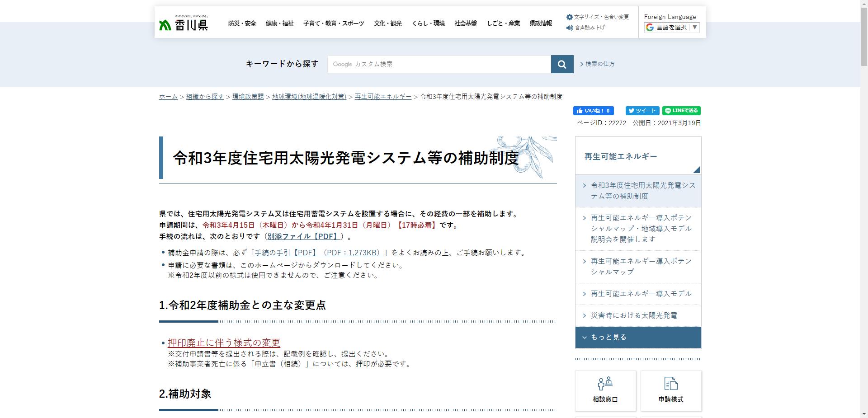Open the くらし・環境 navigation menu

427,23
